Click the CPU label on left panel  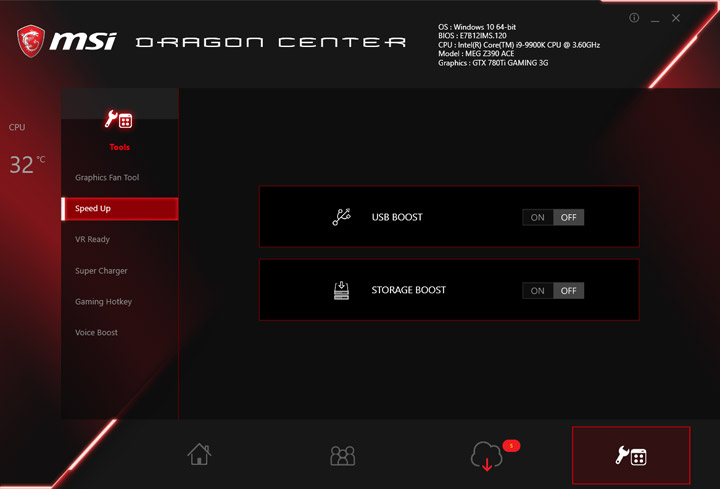[17, 127]
